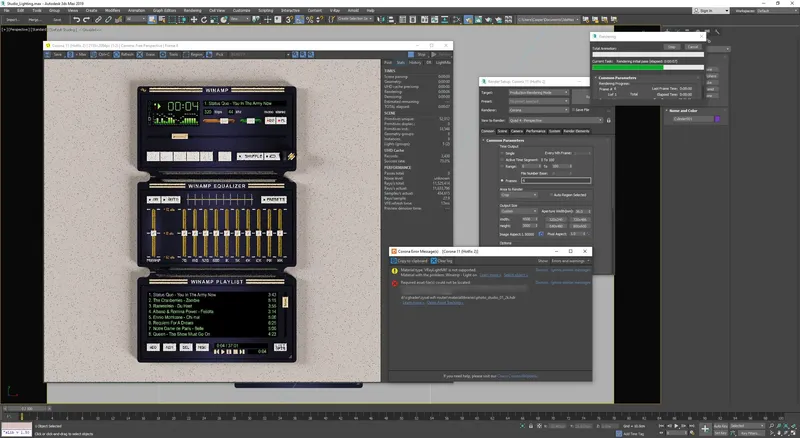Click the lock icon beside View to Render

608,121
